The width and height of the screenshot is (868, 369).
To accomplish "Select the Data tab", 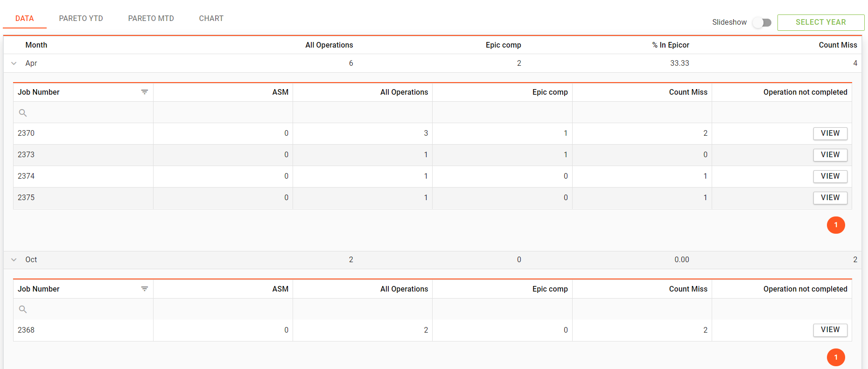I will pos(24,19).
